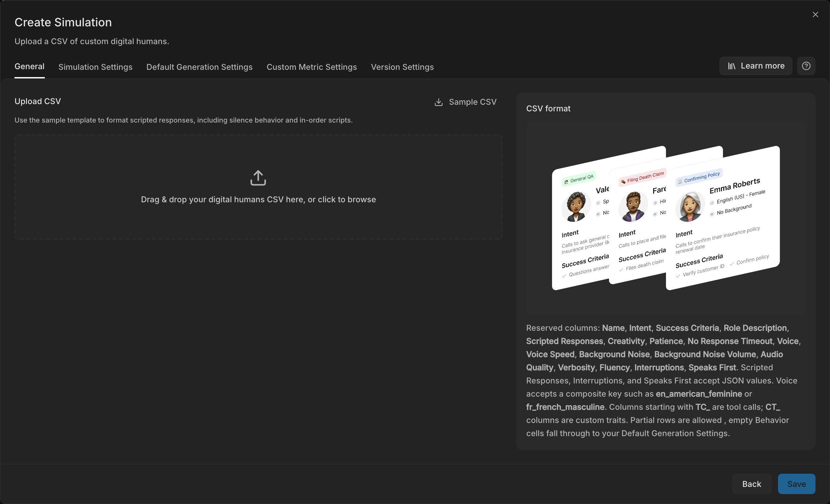Click the Confirming Policy tag
Screen dimensions: 830x504
[699, 177]
